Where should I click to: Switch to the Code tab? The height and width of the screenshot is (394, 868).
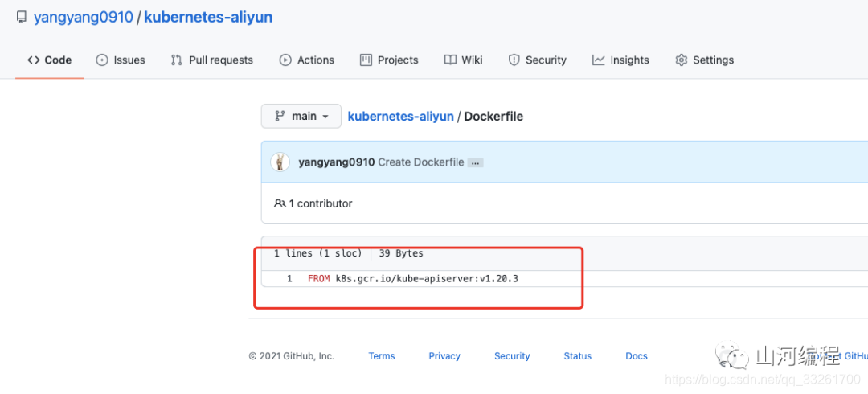click(x=49, y=60)
